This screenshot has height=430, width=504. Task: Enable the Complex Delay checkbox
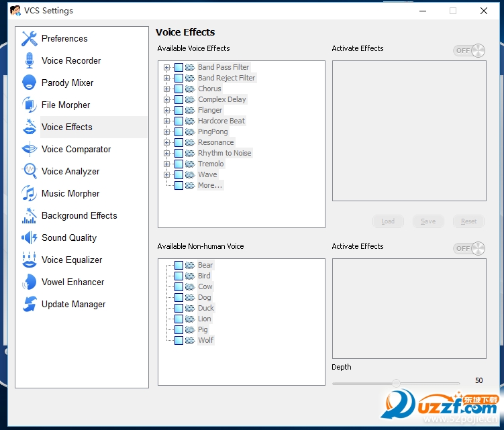(x=179, y=100)
